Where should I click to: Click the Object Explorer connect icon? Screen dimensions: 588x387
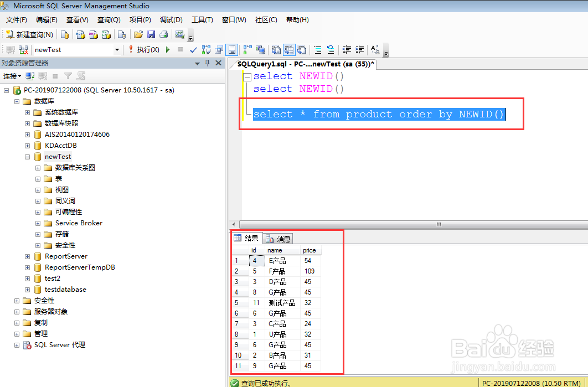pyautogui.click(x=30, y=76)
